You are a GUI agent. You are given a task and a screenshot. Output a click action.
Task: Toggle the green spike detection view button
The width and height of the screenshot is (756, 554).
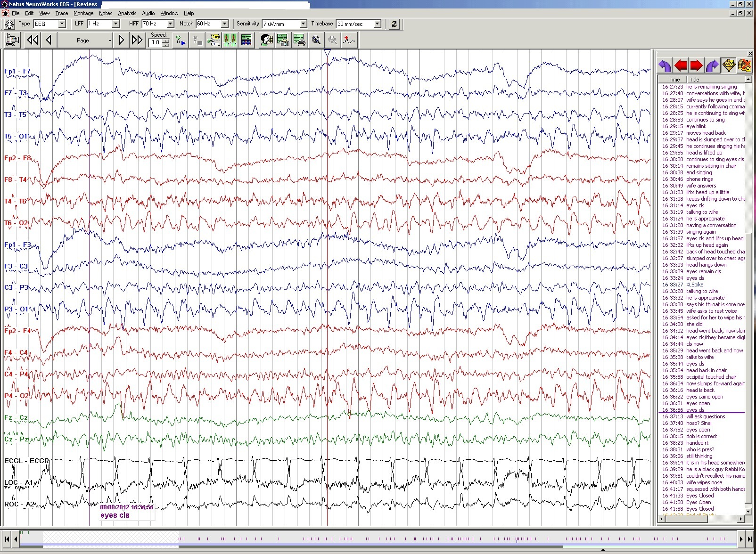[x=230, y=41]
